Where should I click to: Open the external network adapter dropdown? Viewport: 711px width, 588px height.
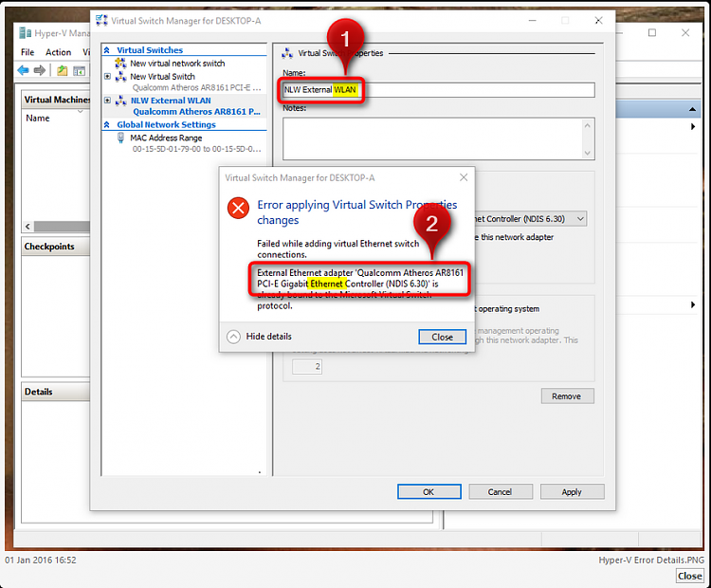(x=580, y=219)
